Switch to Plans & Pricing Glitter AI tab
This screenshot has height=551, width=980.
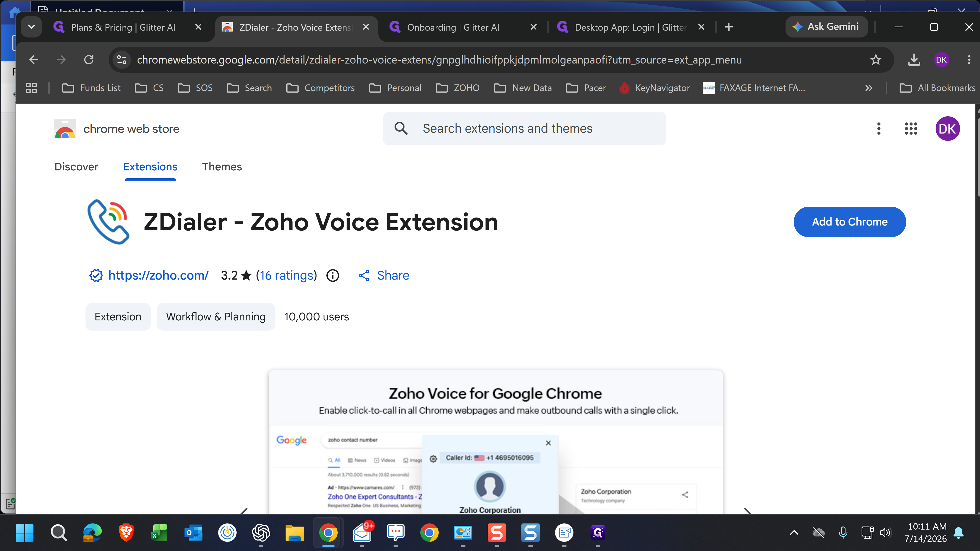pyautogui.click(x=123, y=27)
